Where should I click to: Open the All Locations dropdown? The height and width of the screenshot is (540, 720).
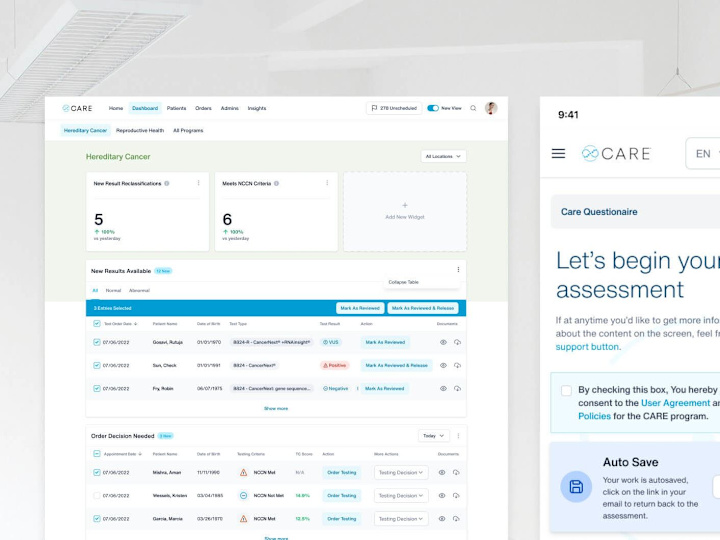point(444,156)
